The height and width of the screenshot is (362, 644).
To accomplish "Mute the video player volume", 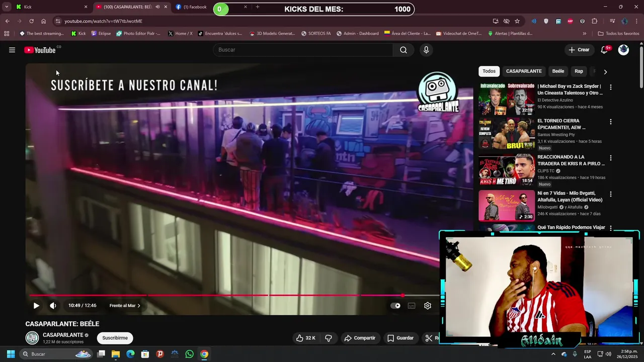I will (x=53, y=306).
